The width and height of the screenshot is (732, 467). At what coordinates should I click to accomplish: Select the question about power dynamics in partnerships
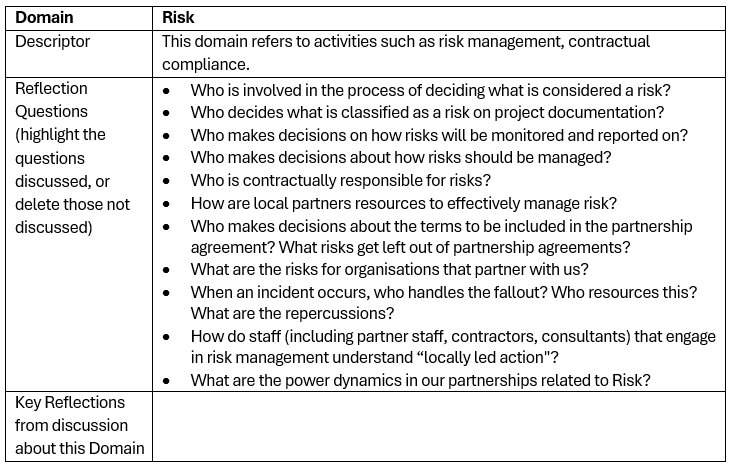click(x=420, y=380)
